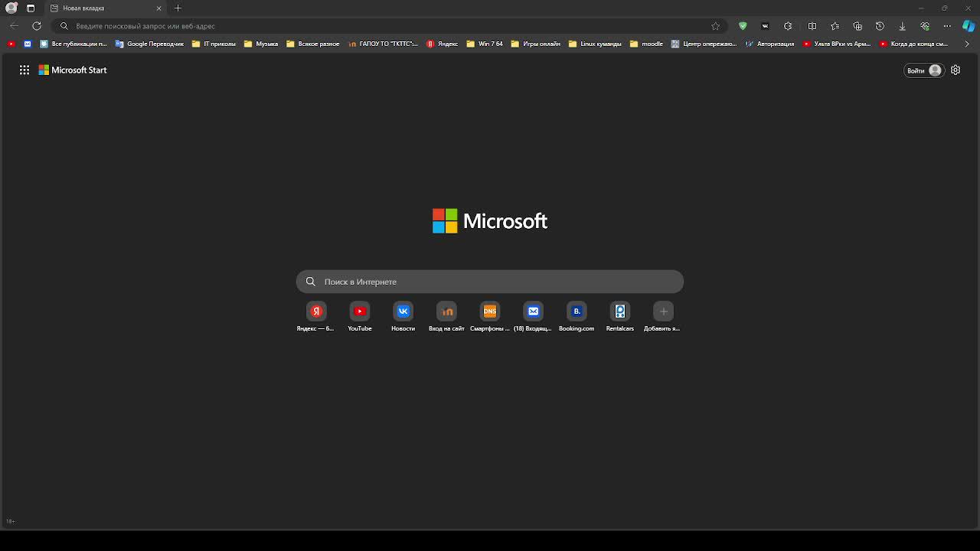Expand the "moodle" bookmarks folder

pyautogui.click(x=646, y=44)
